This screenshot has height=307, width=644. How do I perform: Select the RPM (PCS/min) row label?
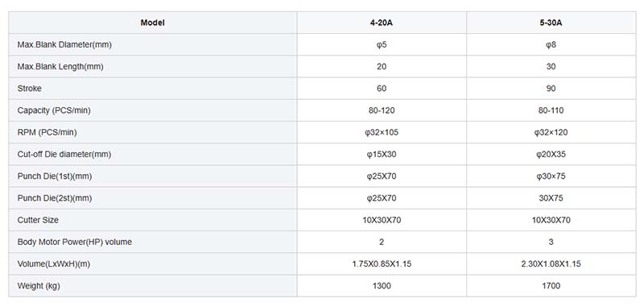pyautogui.click(x=47, y=132)
